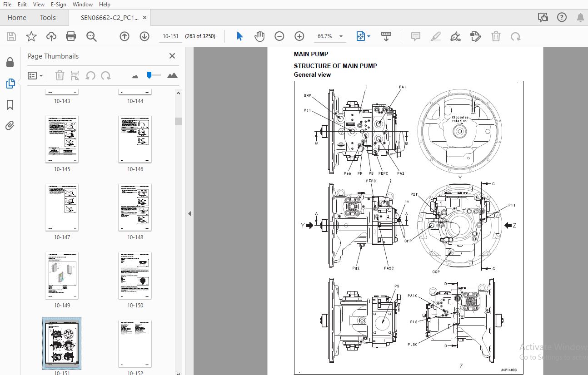The width and height of the screenshot is (588, 375).
Task: Click the 'STRUCTURE OF MAIN PUMP' heading
Action: tap(335, 66)
